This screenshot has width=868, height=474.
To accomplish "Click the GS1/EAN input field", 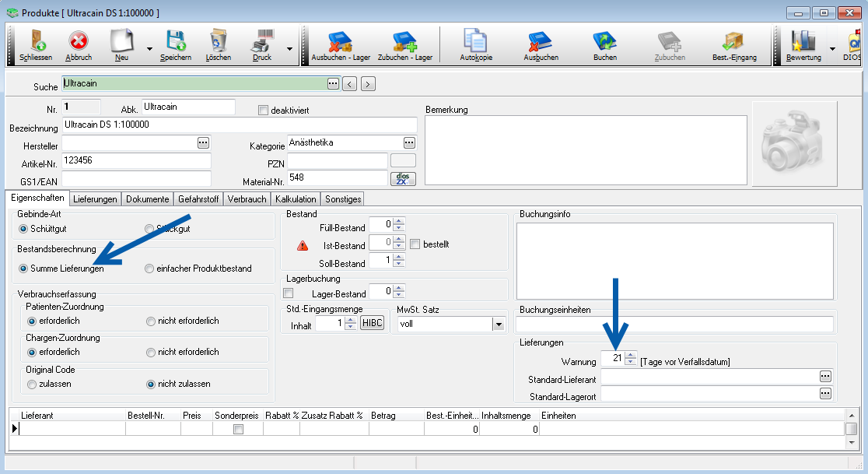I will coord(136,179).
